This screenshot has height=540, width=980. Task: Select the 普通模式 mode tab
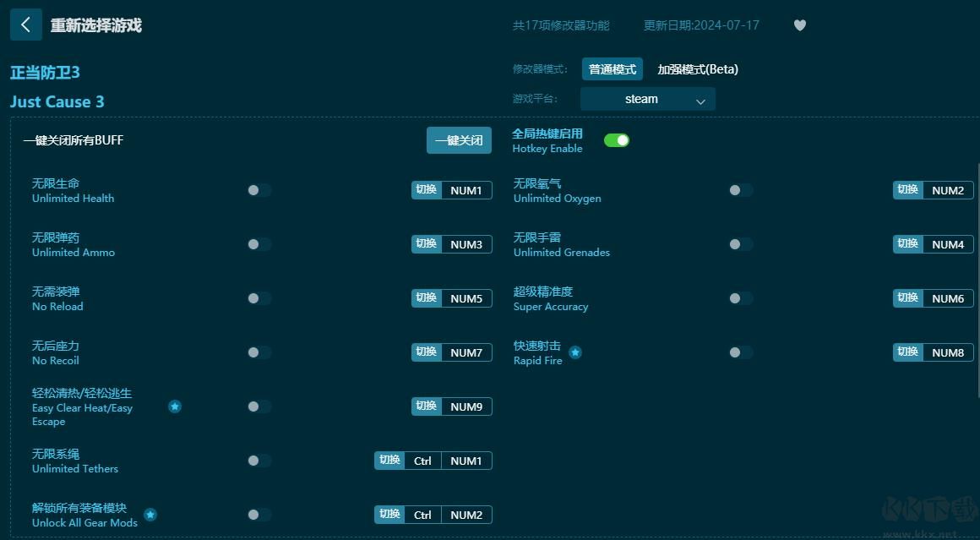pyautogui.click(x=612, y=68)
